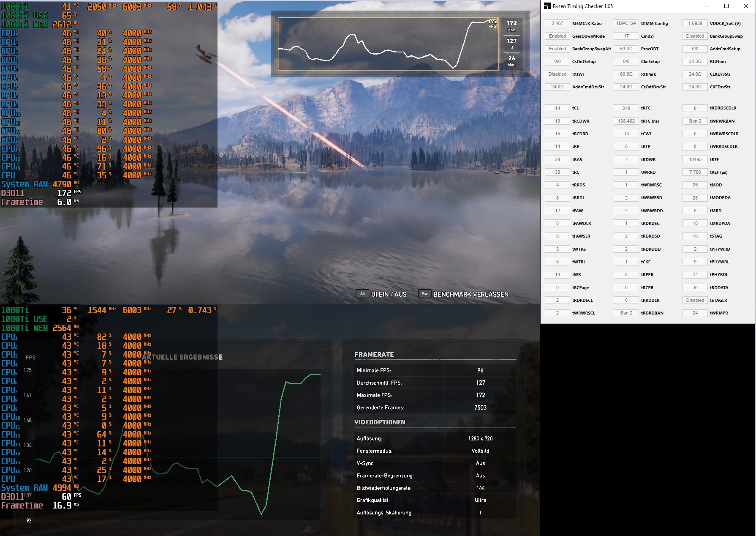Click the tRCDRD value 15
Image resolution: width=756 pixels, height=536 pixels.
[x=557, y=134]
